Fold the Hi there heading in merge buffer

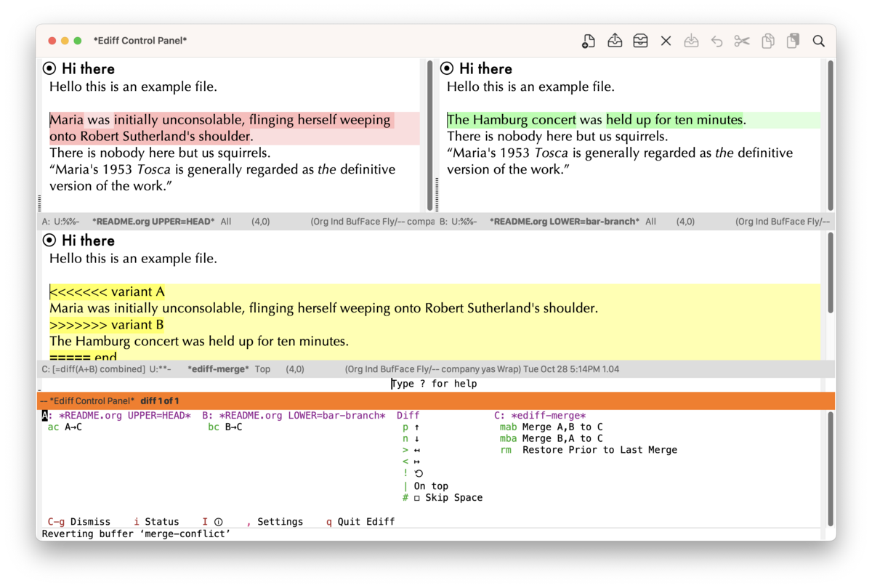pyautogui.click(x=49, y=241)
